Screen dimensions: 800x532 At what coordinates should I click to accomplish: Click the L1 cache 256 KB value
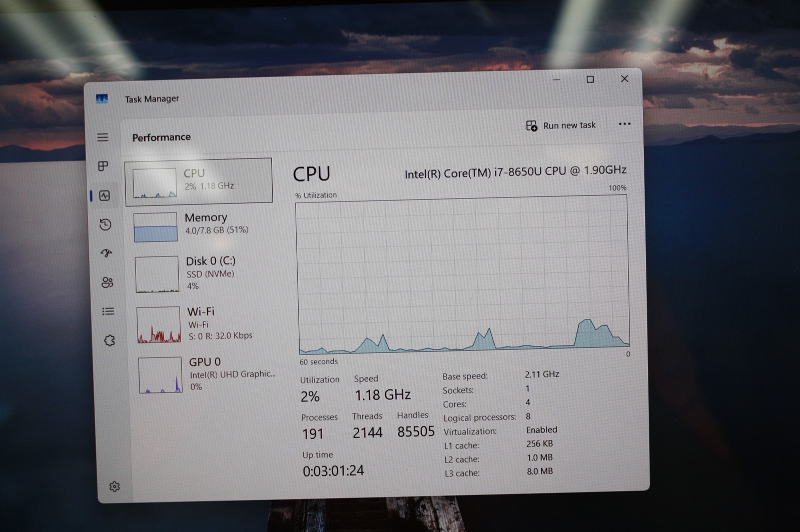tap(539, 444)
